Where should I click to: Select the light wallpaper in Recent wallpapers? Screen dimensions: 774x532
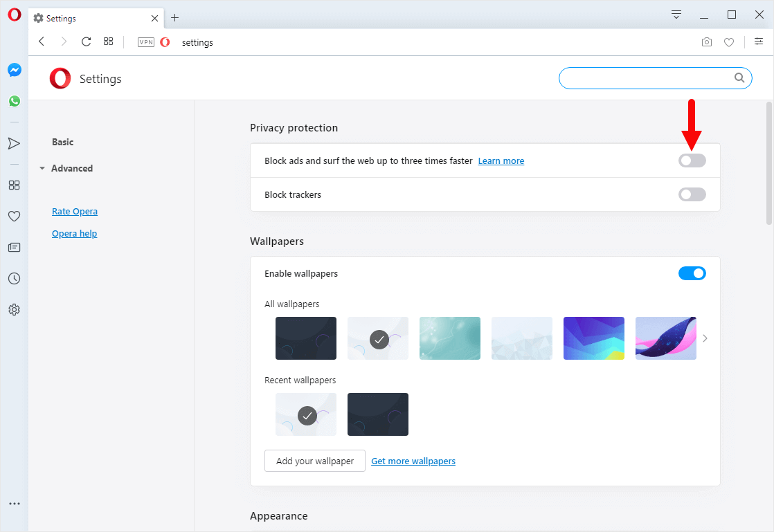click(306, 414)
